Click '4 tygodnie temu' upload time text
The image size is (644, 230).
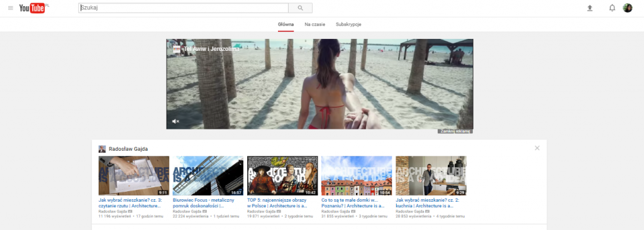pyautogui.click(x=450, y=216)
